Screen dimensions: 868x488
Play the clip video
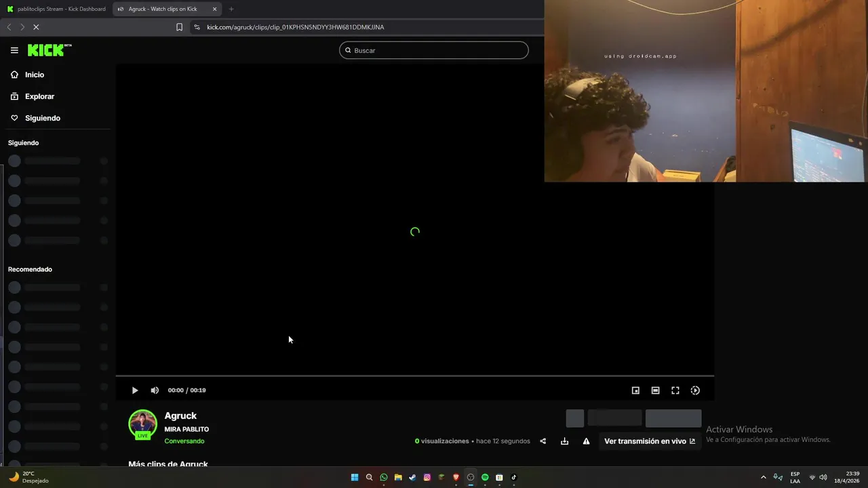tap(134, 390)
